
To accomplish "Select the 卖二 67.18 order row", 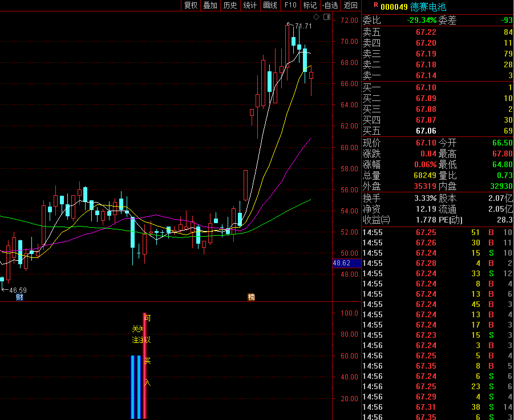I will click(x=438, y=64).
